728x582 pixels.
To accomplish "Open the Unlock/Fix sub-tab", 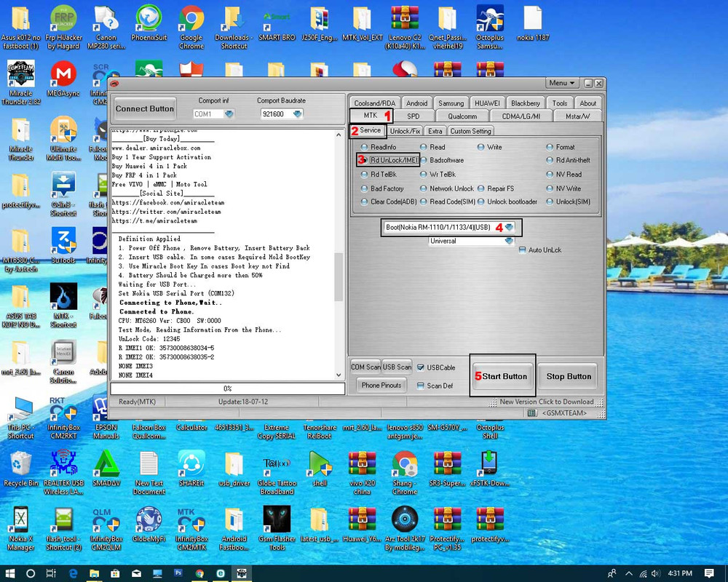I will [405, 131].
